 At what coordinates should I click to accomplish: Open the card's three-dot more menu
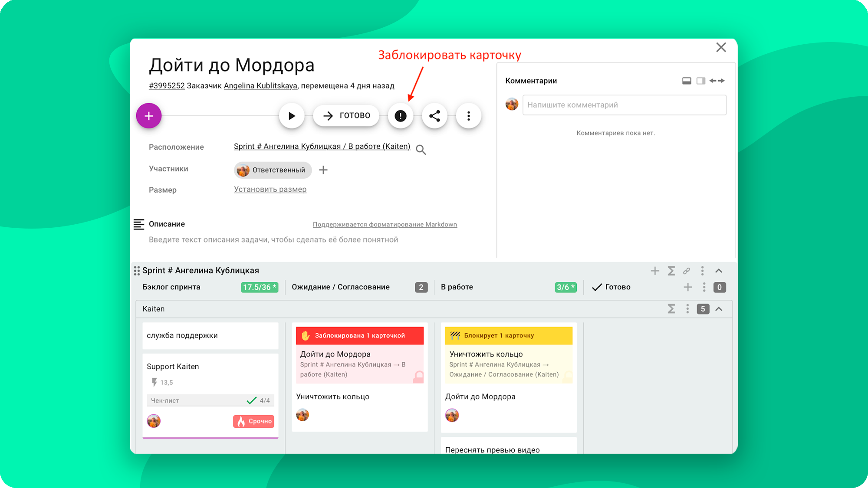point(469,116)
